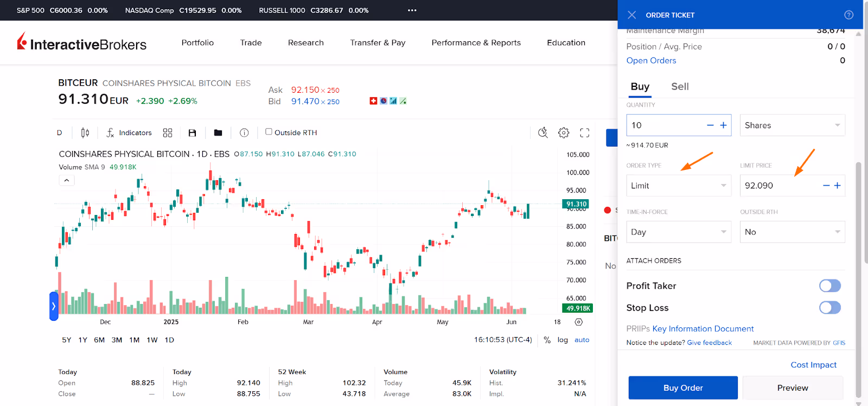Open chart settings gear icon

pyautogui.click(x=564, y=132)
